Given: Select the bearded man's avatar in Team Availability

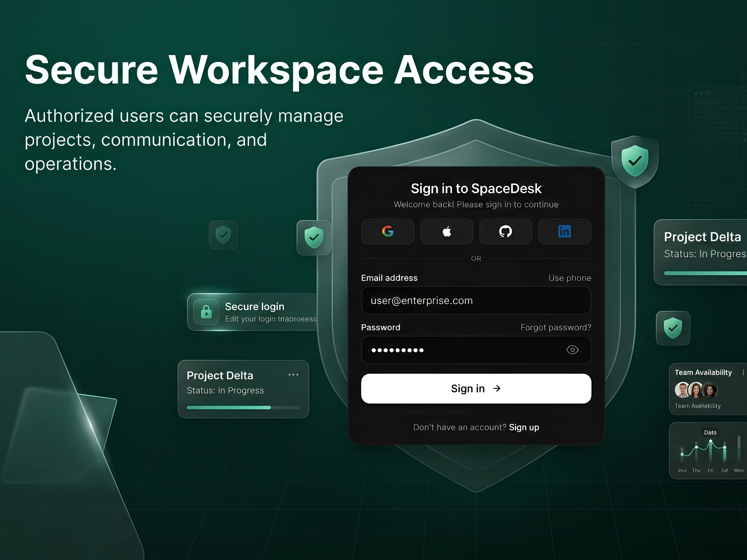Looking at the screenshot, I should tap(682, 390).
